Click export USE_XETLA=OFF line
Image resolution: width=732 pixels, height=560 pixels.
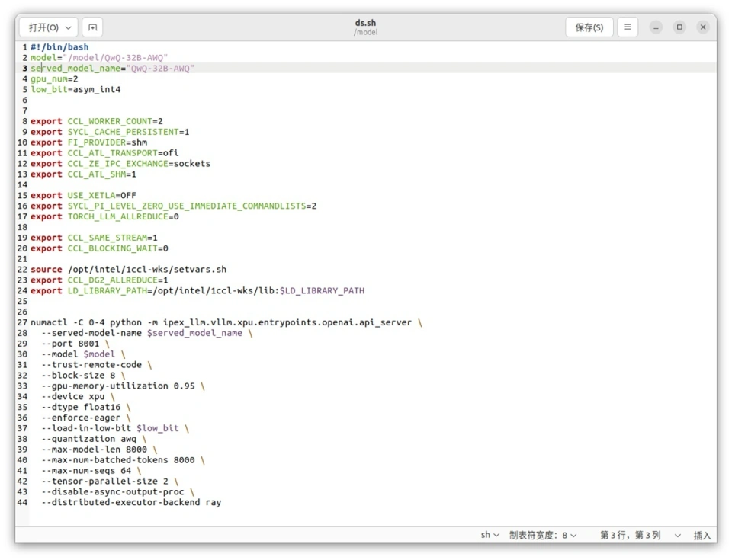click(x=83, y=196)
